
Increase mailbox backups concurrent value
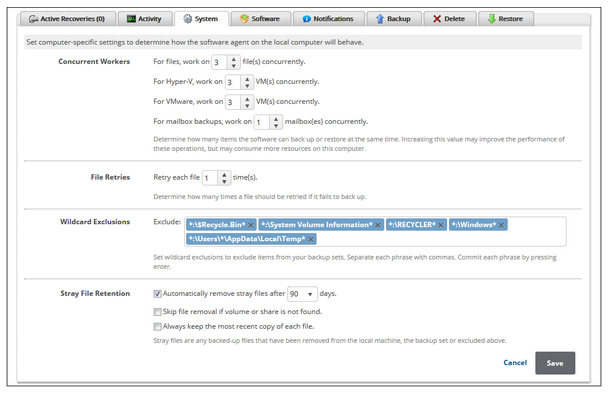[x=276, y=119]
